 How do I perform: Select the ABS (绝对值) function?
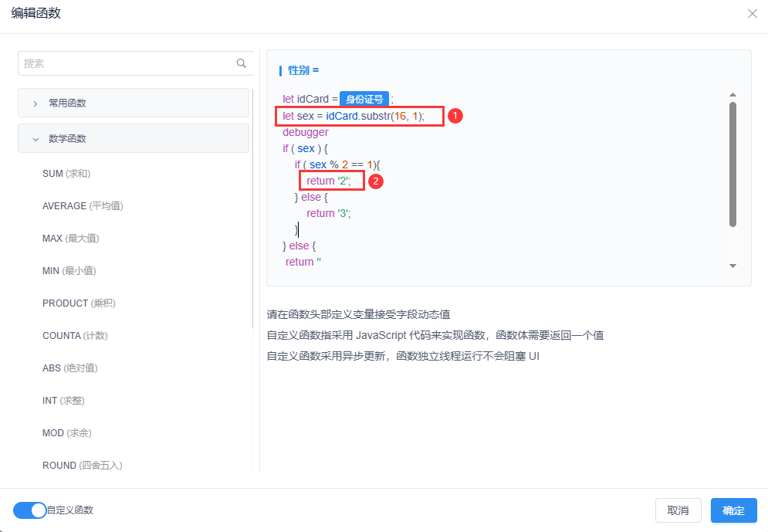click(x=69, y=368)
